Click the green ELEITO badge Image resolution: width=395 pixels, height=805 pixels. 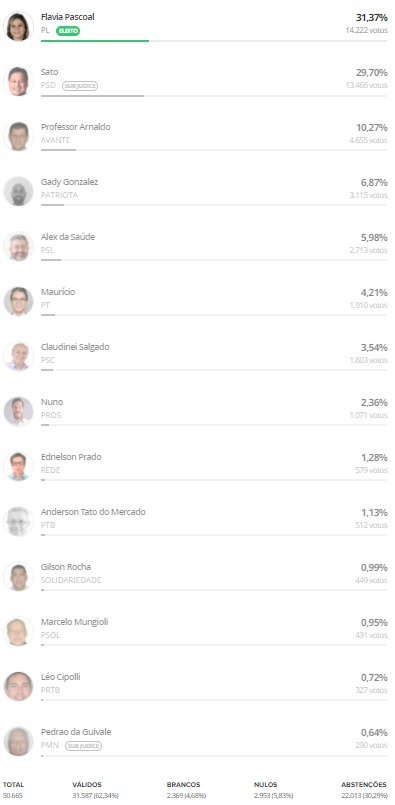coord(68,31)
